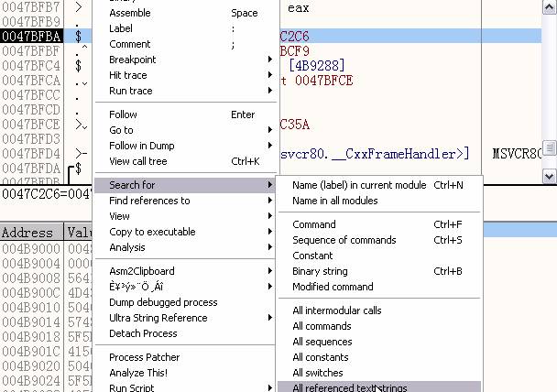Open the Analysis submenu
The image size is (557, 392).
pos(185,247)
